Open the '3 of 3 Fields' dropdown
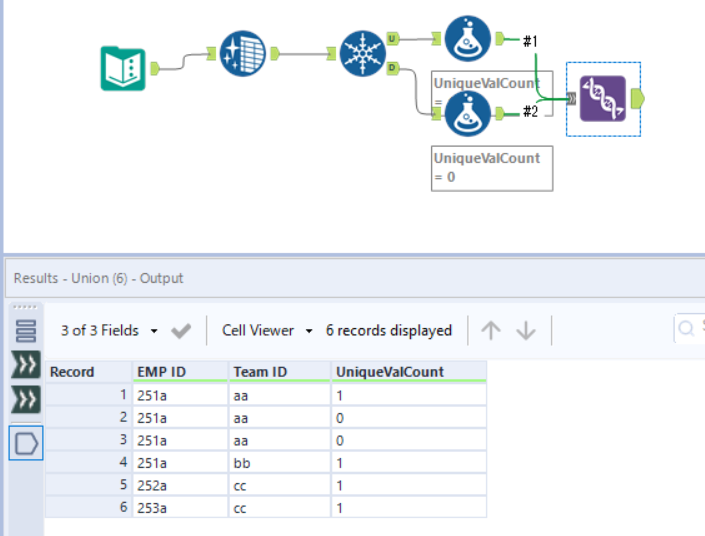This screenshot has height=536, width=705. pos(109,330)
